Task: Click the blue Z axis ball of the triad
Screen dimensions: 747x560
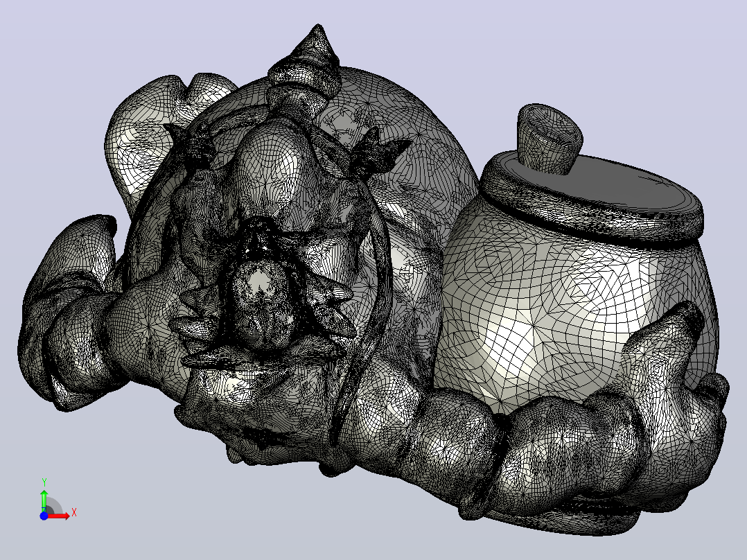Action: pyautogui.click(x=44, y=516)
